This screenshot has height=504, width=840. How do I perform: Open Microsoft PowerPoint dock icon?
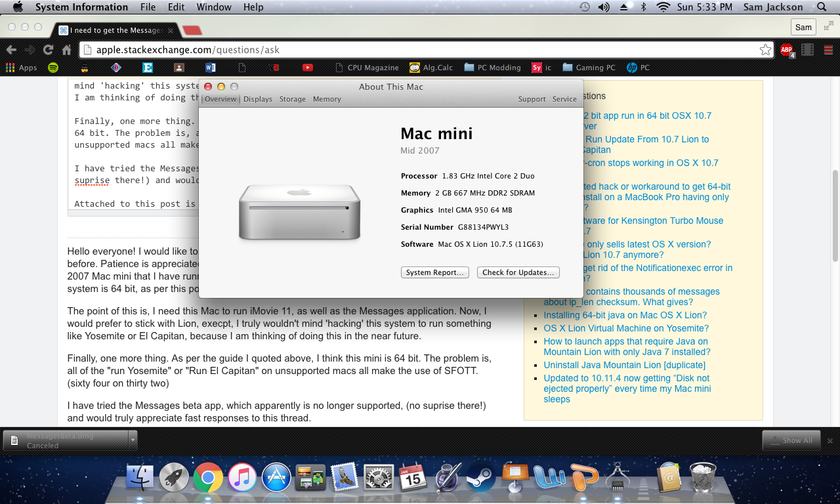click(x=583, y=477)
